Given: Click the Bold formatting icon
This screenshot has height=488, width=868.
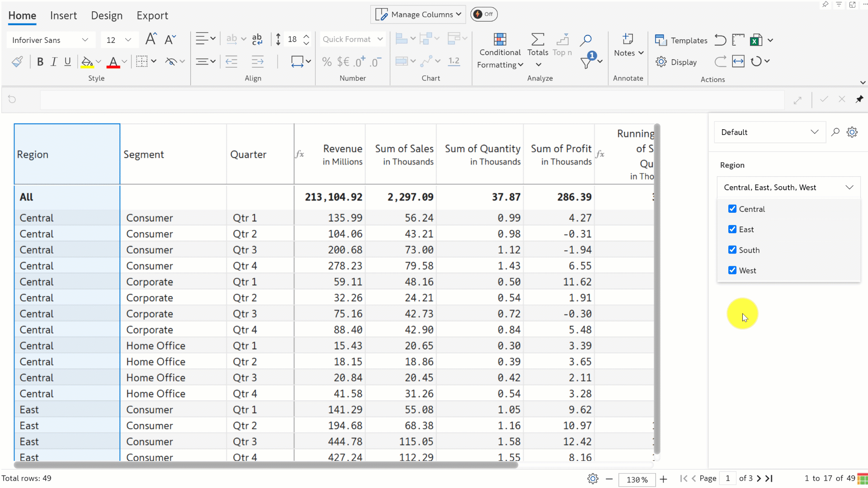Looking at the screenshot, I should pos(40,62).
